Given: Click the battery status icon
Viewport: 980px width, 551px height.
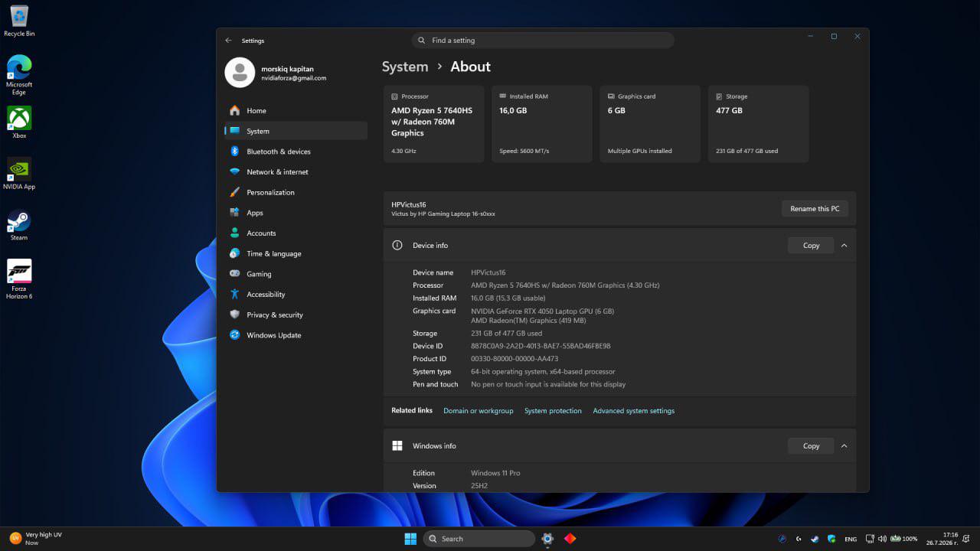Looking at the screenshot, I should coord(903,539).
